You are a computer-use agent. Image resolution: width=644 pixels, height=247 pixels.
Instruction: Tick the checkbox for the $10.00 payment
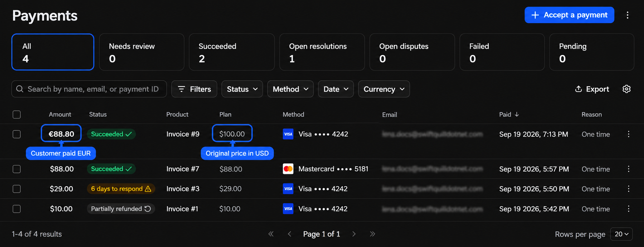(x=17, y=209)
